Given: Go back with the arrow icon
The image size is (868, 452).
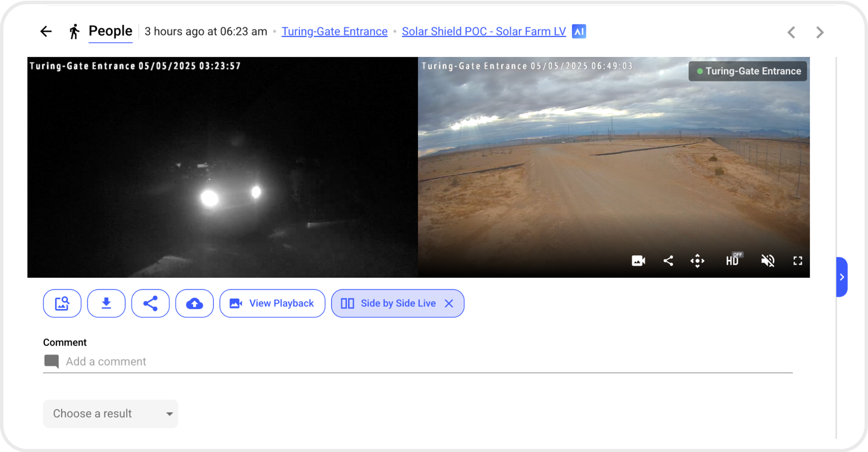Looking at the screenshot, I should 46,31.
